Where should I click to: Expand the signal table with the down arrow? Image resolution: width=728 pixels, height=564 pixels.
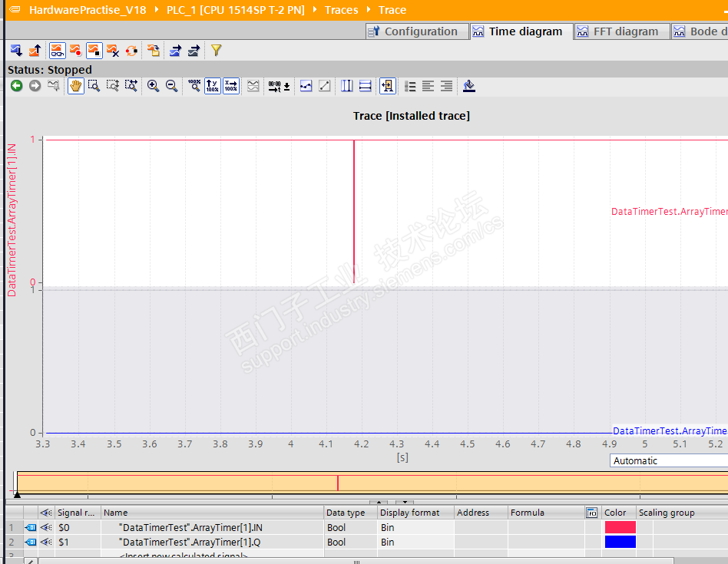pos(405,503)
